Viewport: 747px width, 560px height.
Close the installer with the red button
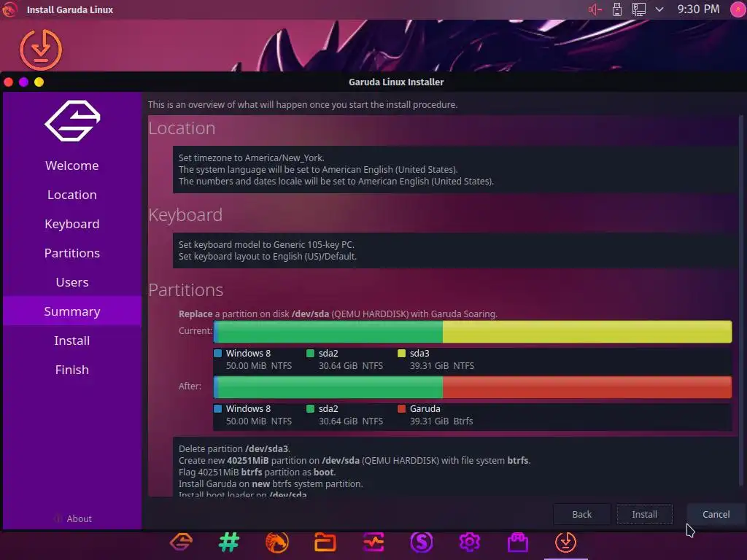(8, 82)
